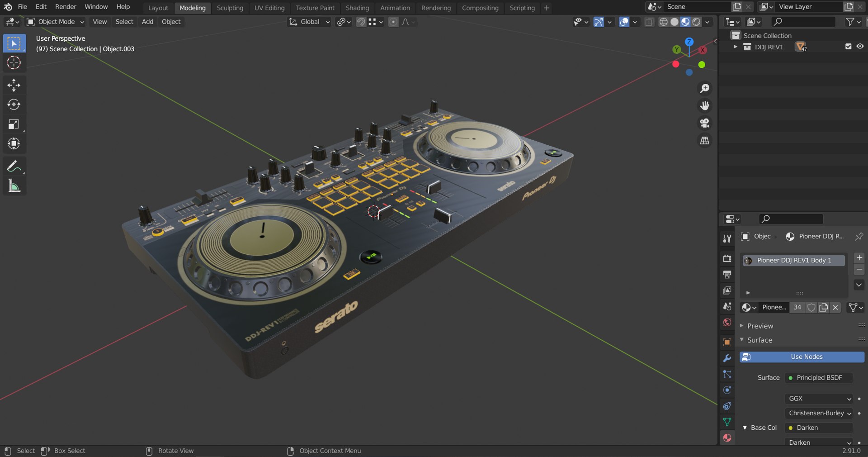Uncheck DDJ REV1 collection exclude checkbox
The image size is (868, 457).
848,47
